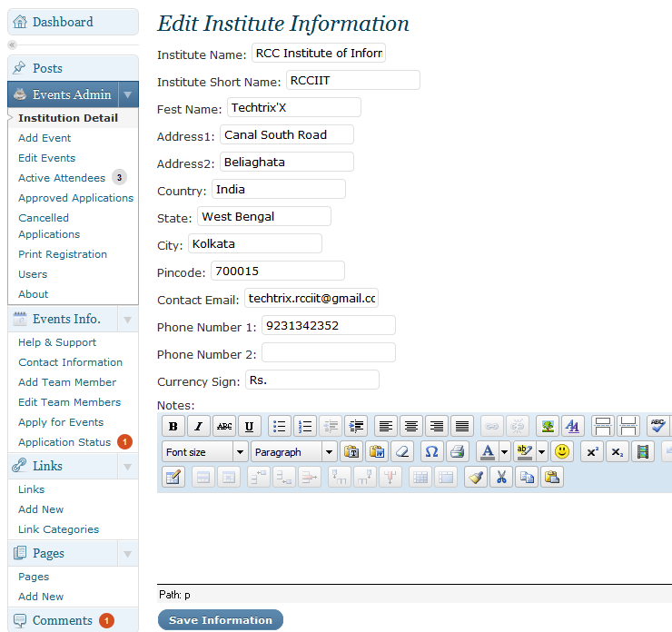Open the Font size dropdown

pyautogui.click(x=205, y=451)
